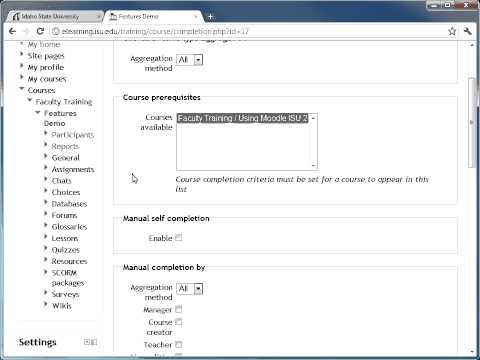Tick the Teacher role checkbox
Image resolution: width=480 pixels, height=360 pixels.
(x=179, y=344)
